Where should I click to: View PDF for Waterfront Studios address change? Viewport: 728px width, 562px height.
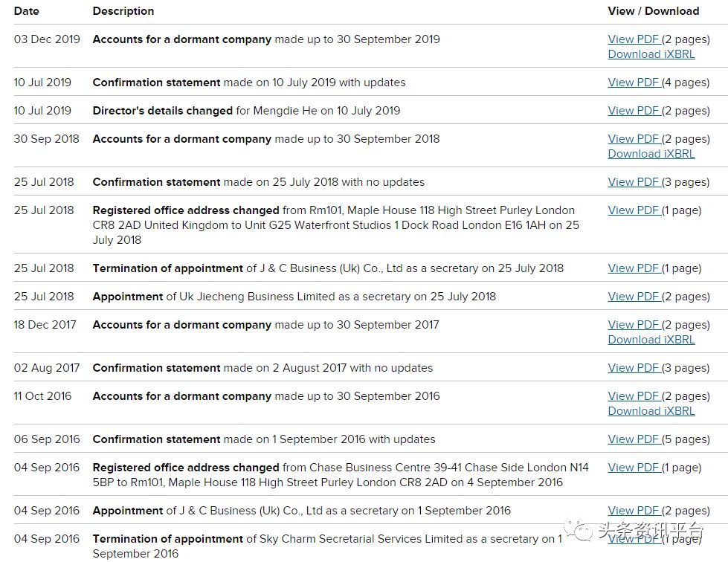[x=633, y=210]
